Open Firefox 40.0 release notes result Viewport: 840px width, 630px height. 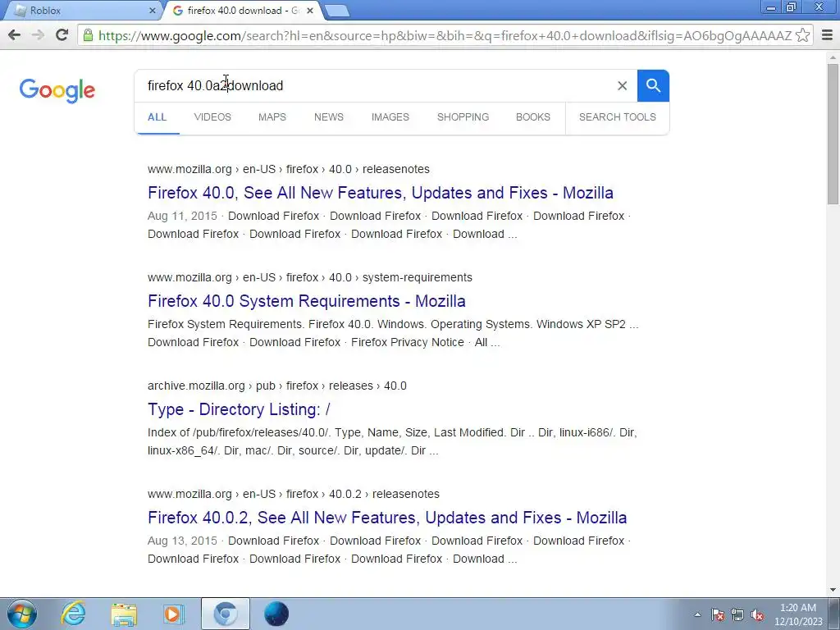381,193
